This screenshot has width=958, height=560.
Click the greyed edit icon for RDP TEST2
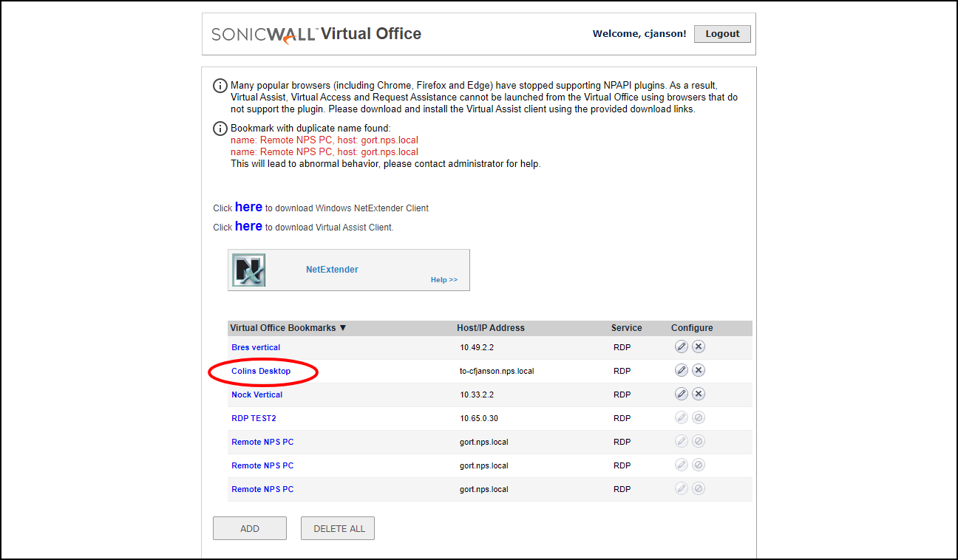pyautogui.click(x=682, y=418)
